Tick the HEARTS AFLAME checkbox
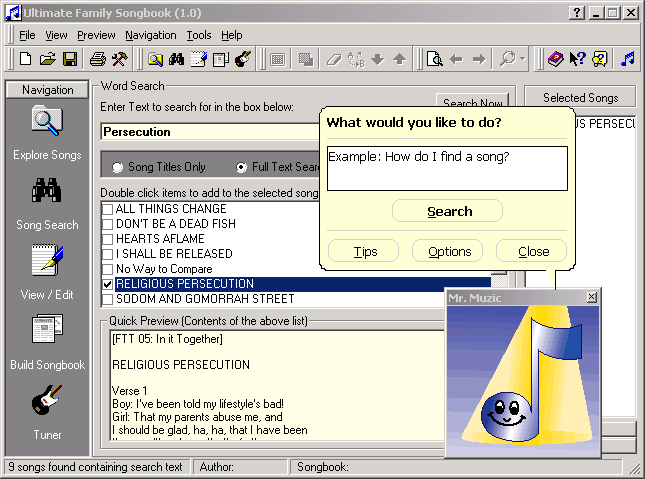Screen dimensions: 645x479 coord(108,239)
